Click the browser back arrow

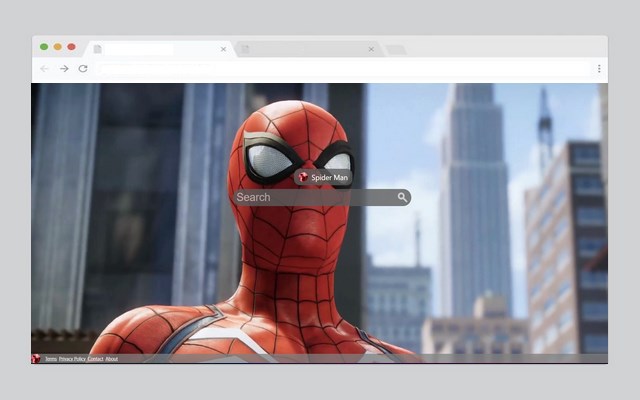pyautogui.click(x=44, y=69)
